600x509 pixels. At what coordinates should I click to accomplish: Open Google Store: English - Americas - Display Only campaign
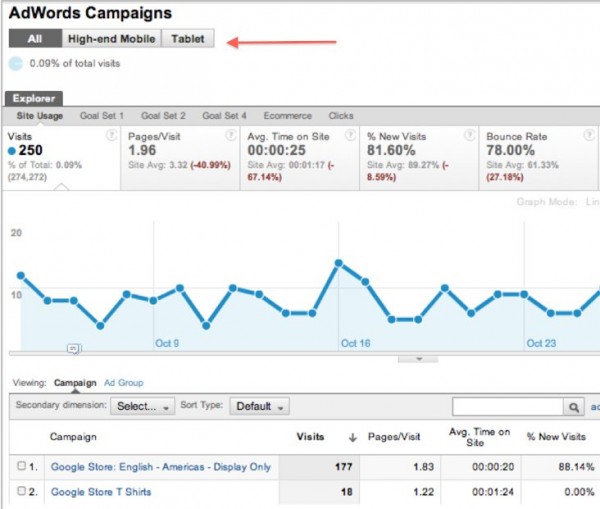pos(161,467)
